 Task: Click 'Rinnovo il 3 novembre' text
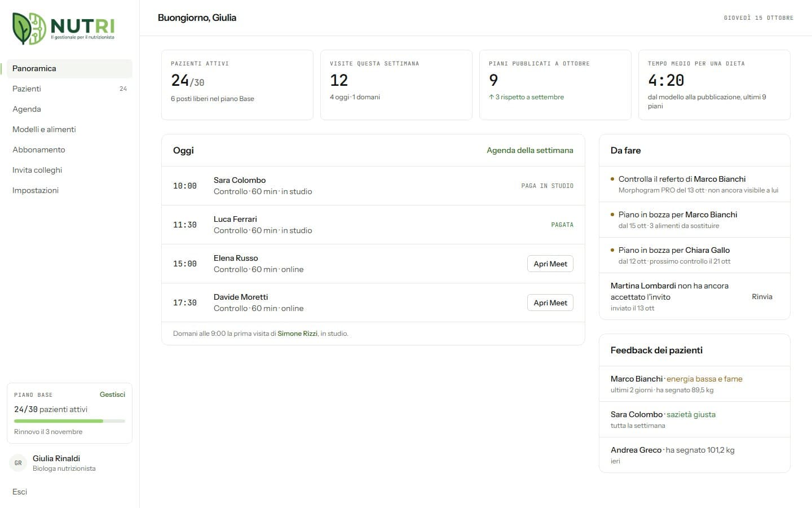point(48,432)
